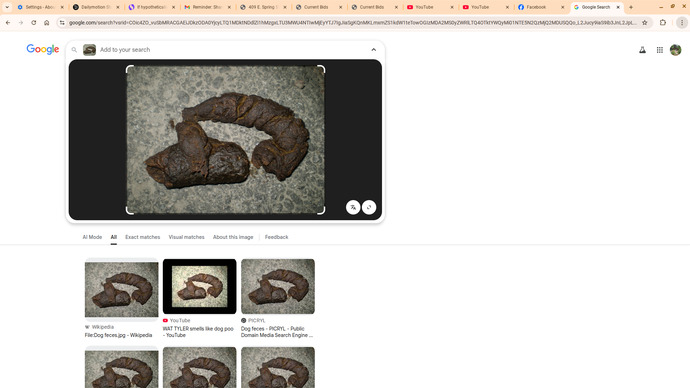The image size is (690, 388).
Task: Click the Google logo
Action: [43, 49]
